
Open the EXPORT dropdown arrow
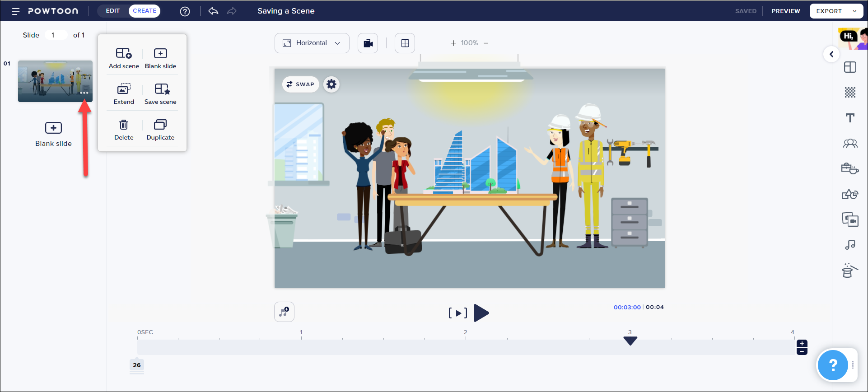[x=854, y=11]
